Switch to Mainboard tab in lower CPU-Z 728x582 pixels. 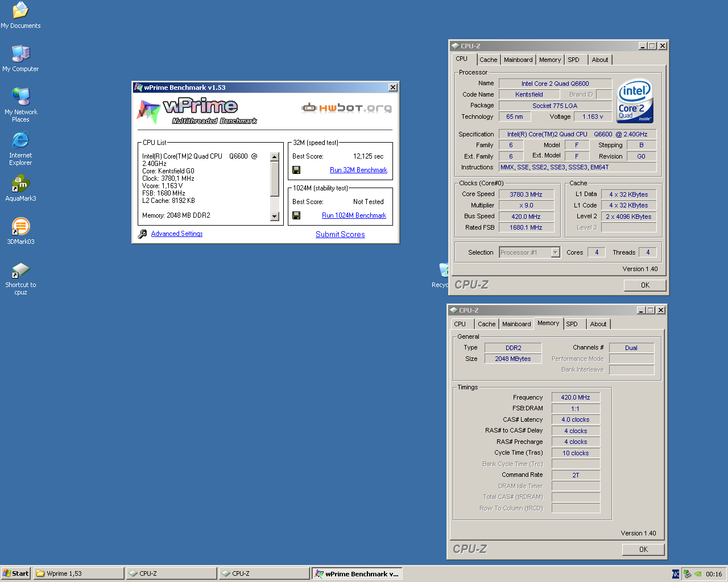(x=516, y=324)
